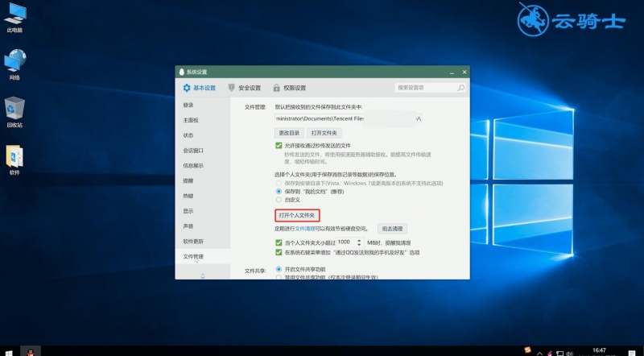
Task: Decrease the MB value with the down arrow
Action: pos(359,245)
